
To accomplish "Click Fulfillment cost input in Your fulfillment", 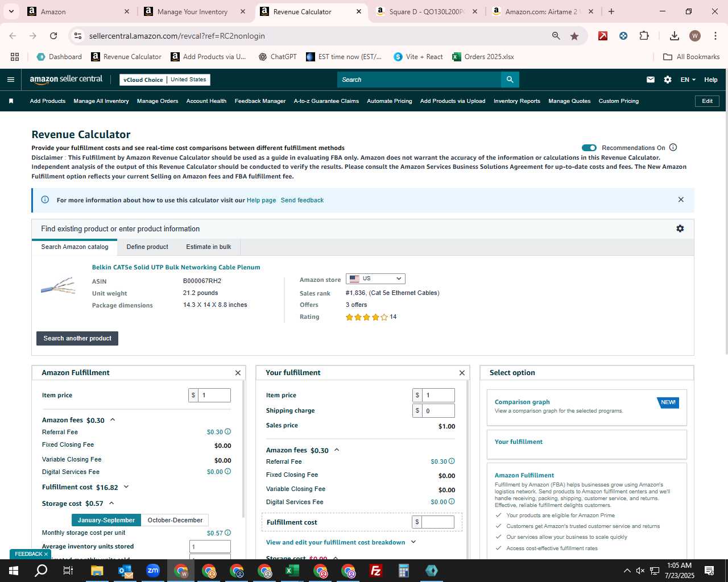I will coord(438,522).
